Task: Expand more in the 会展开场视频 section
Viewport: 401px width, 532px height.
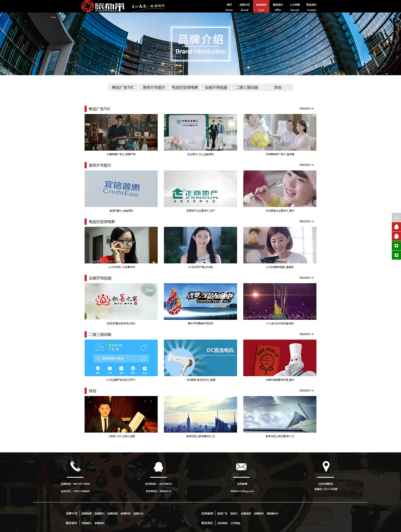Action: point(306,278)
